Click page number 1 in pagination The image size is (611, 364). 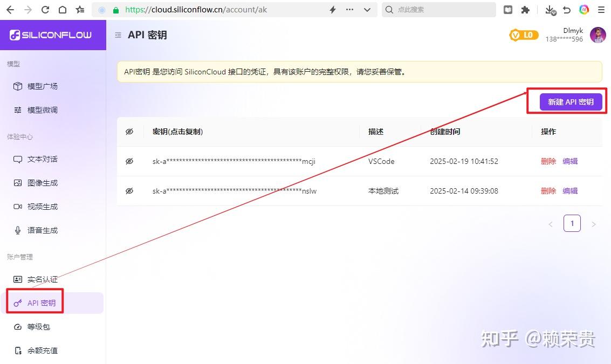click(572, 223)
